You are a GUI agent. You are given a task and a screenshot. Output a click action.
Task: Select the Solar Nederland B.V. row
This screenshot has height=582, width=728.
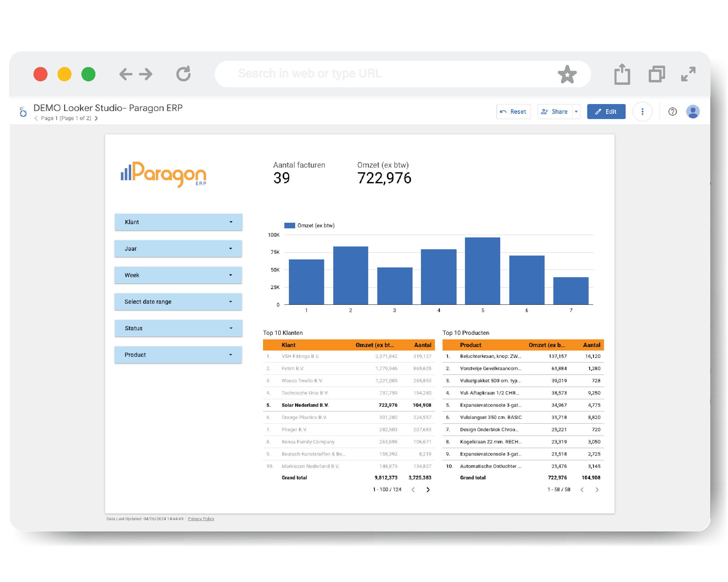coord(349,405)
